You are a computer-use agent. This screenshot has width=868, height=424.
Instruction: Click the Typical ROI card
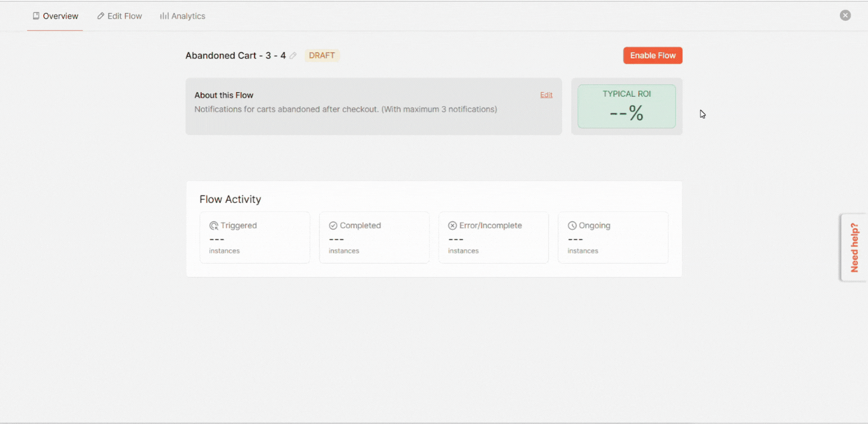[x=627, y=106]
